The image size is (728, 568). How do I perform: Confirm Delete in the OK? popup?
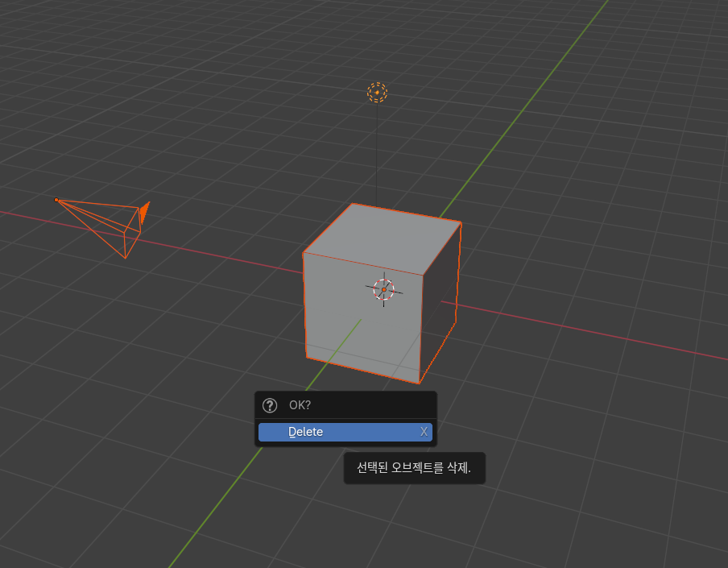point(345,432)
